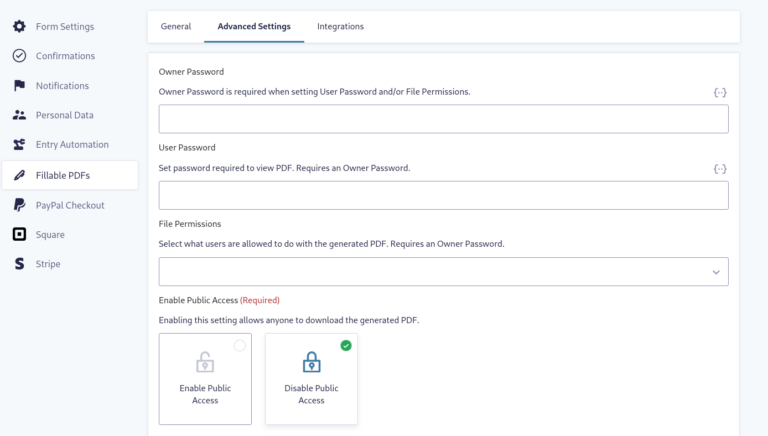Open the Fillable PDFs settings page
Viewport: 768px width, 436px height.
(62, 175)
